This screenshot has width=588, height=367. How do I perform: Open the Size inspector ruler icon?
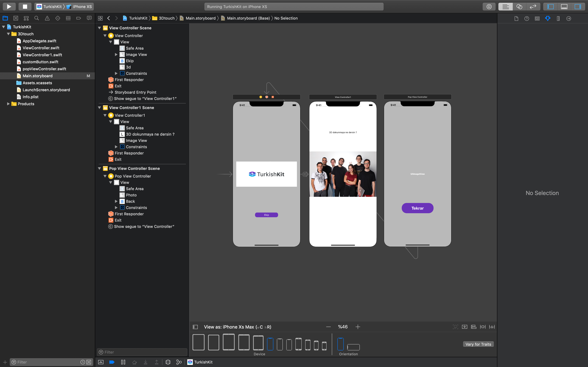(x=558, y=19)
